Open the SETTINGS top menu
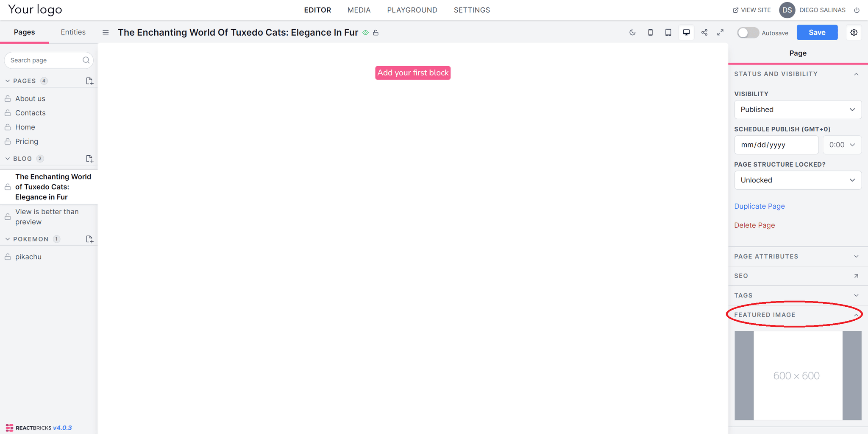Screen dimensions: 868x434 [472, 10]
